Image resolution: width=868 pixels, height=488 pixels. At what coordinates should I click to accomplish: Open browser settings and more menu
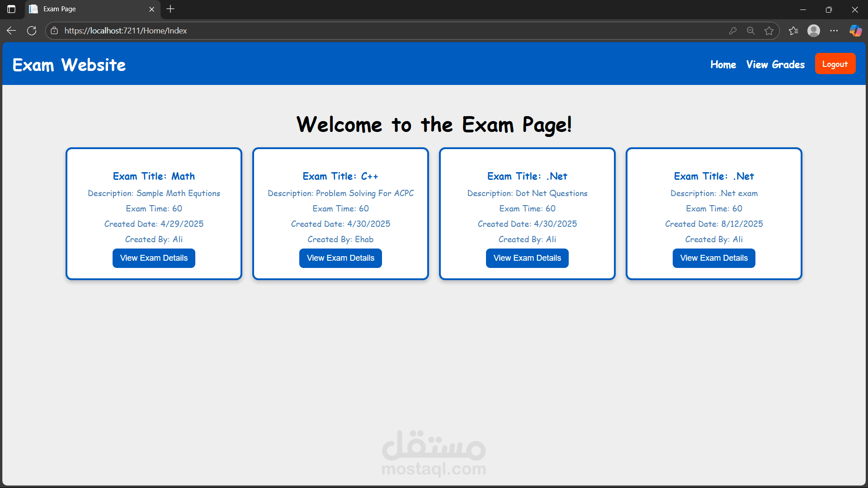pyautogui.click(x=834, y=31)
